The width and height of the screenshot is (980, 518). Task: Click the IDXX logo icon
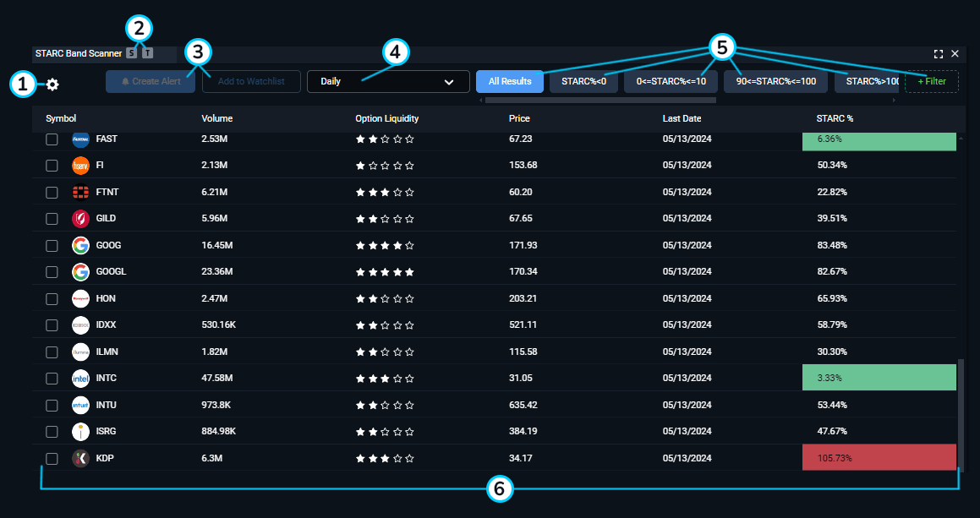80,325
